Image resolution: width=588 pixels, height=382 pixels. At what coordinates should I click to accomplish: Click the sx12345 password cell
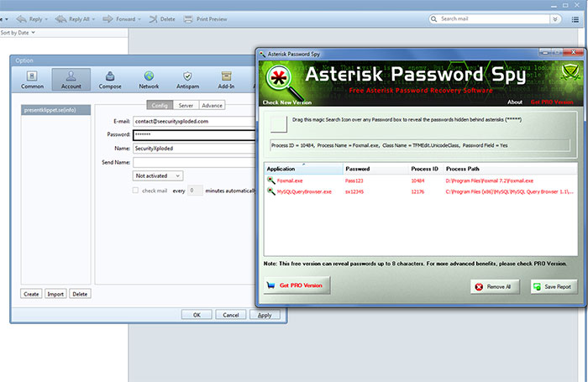354,191
